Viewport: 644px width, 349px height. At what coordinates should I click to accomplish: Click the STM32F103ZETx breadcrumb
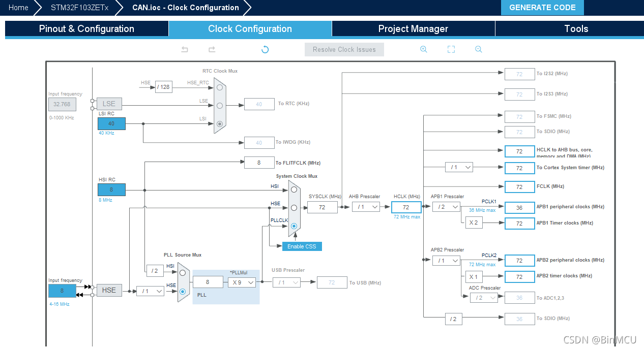79,8
